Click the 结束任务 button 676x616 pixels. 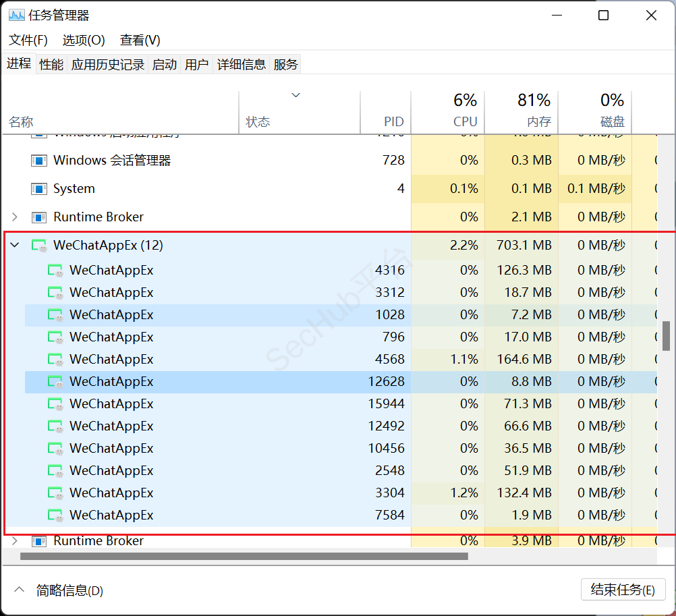tap(623, 590)
